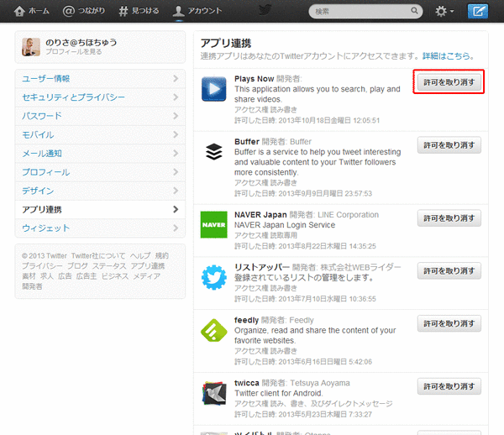Click 詳細はこちら link
Image resolution: width=504 pixels, height=435 pixels.
click(448, 56)
